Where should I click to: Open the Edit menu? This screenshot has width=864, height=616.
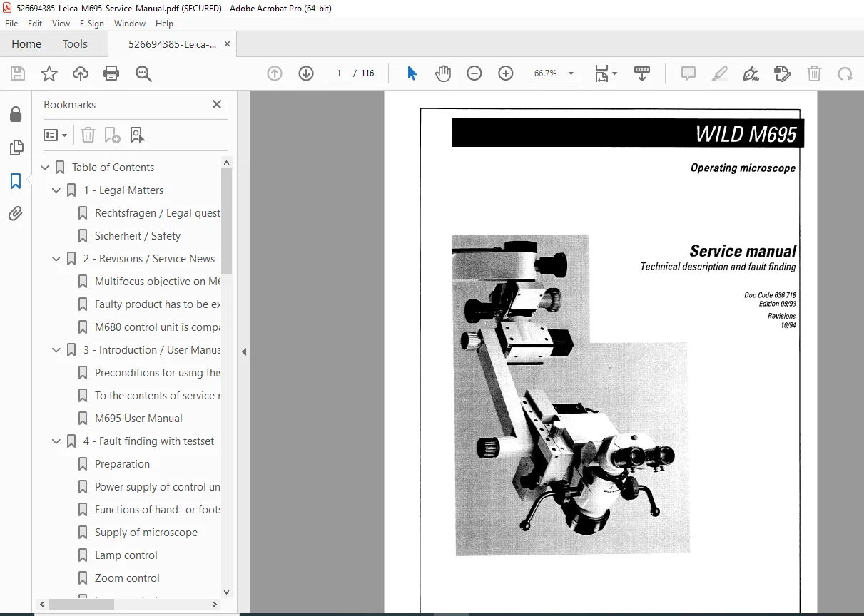click(x=35, y=23)
